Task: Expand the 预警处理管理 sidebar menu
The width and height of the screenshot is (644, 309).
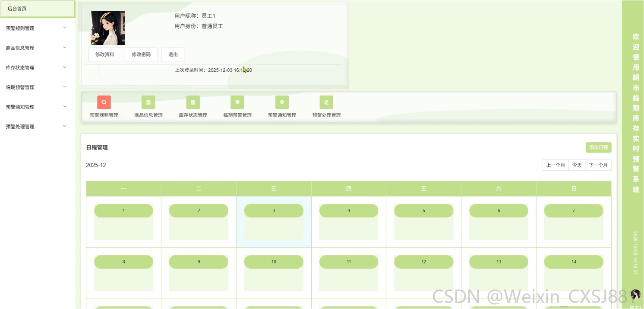Action: point(38,127)
